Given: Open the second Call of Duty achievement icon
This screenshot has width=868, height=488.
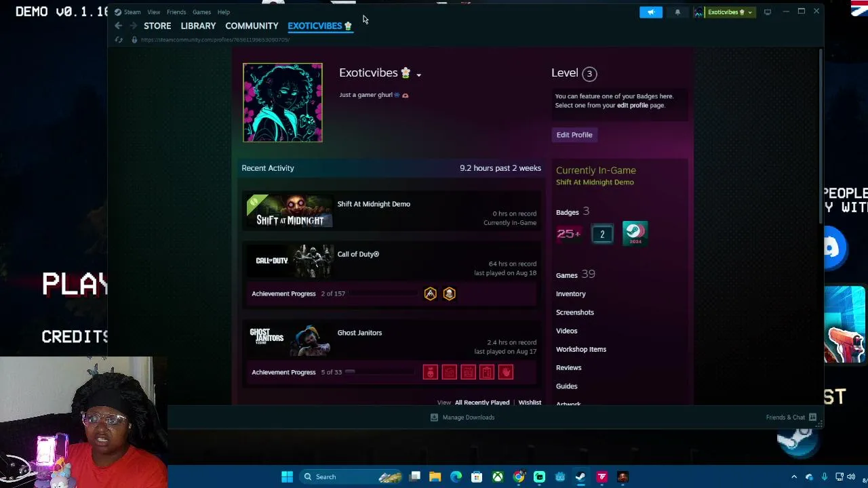Looking at the screenshot, I should [x=449, y=293].
